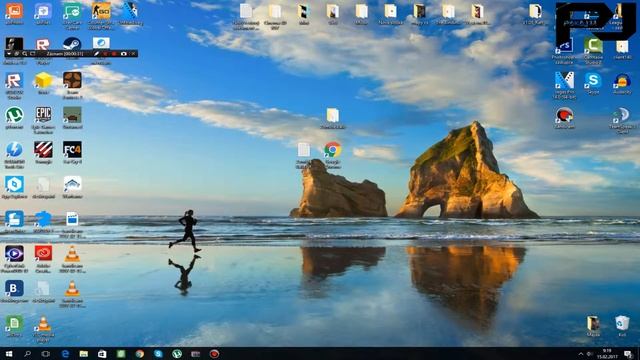Open the Skype desktop shortcut
The width and height of the screenshot is (640, 360).
[x=593, y=81]
